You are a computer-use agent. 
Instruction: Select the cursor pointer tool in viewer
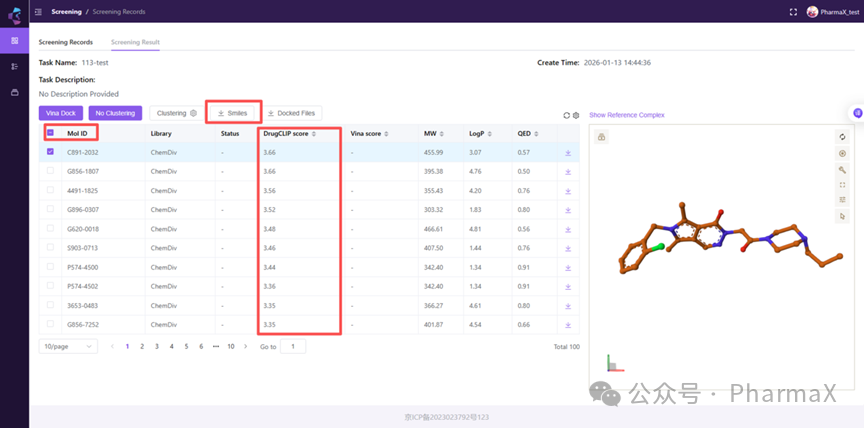point(842,216)
